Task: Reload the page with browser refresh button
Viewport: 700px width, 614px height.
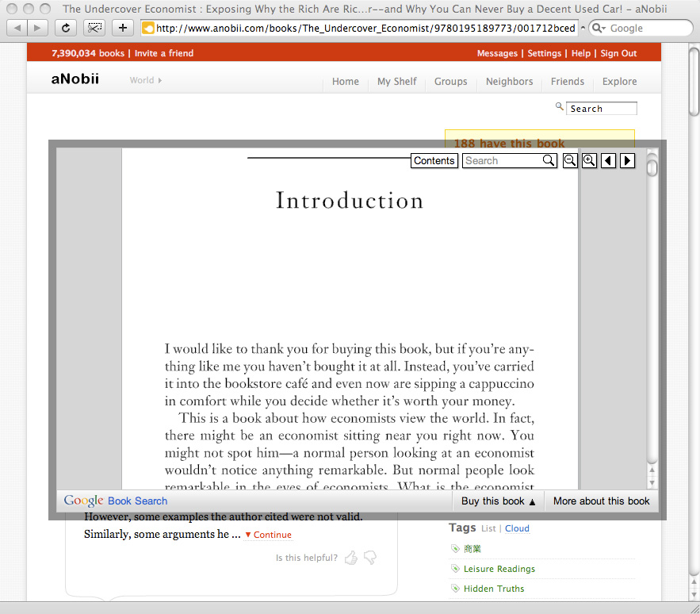Action: tap(66, 28)
